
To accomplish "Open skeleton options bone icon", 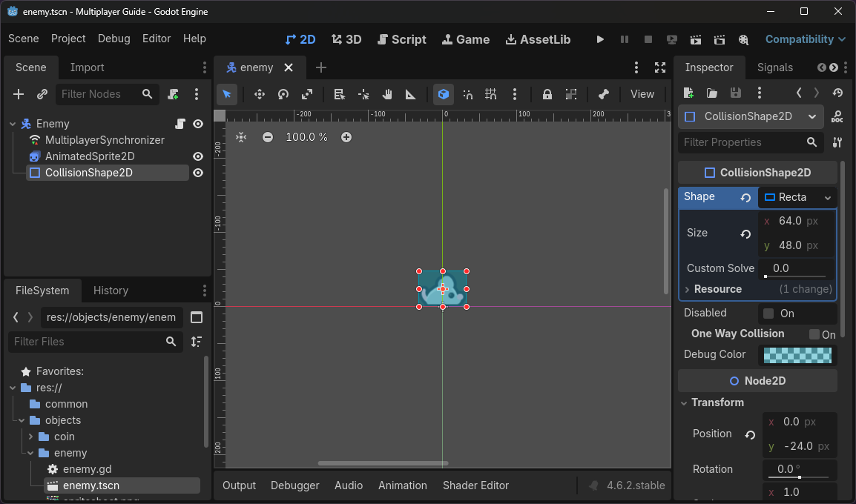I will point(603,94).
